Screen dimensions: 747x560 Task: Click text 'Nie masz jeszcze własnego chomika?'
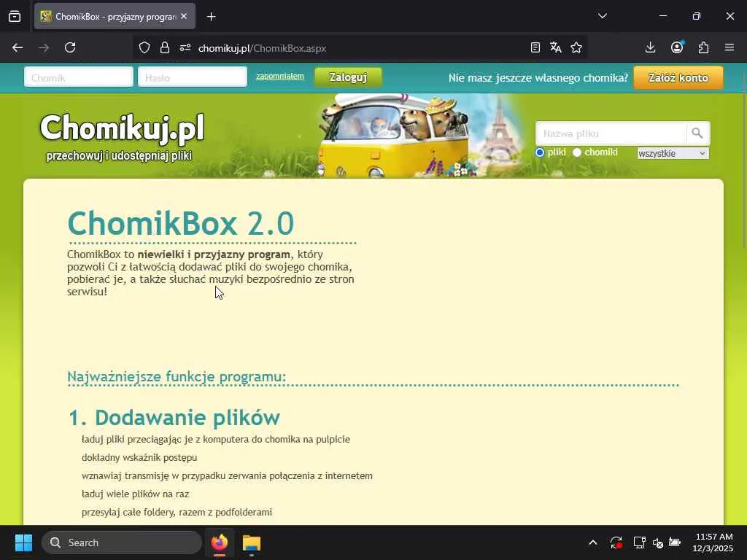click(x=538, y=77)
